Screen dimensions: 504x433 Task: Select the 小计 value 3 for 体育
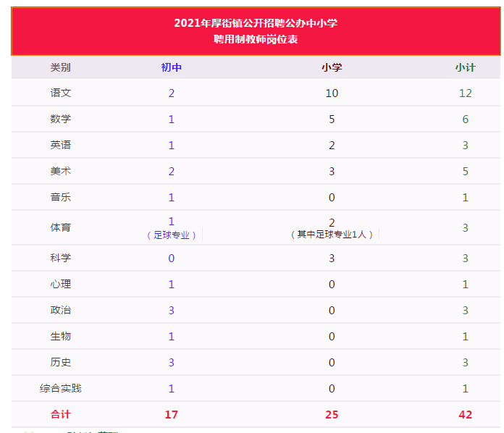click(x=465, y=228)
